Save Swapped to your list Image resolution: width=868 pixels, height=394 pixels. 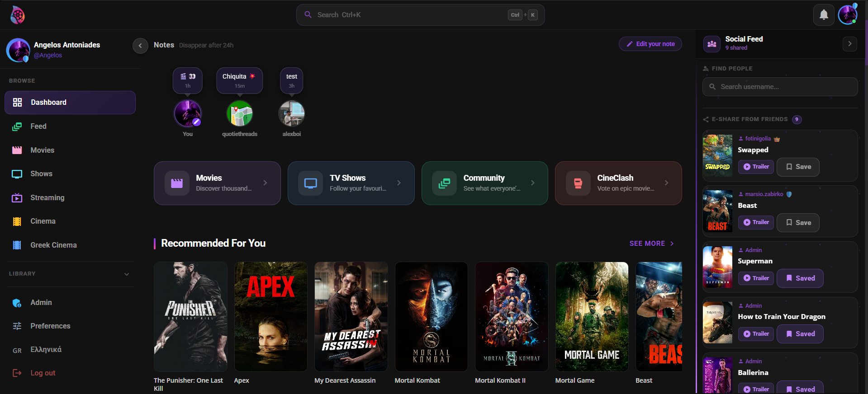coord(798,167)
